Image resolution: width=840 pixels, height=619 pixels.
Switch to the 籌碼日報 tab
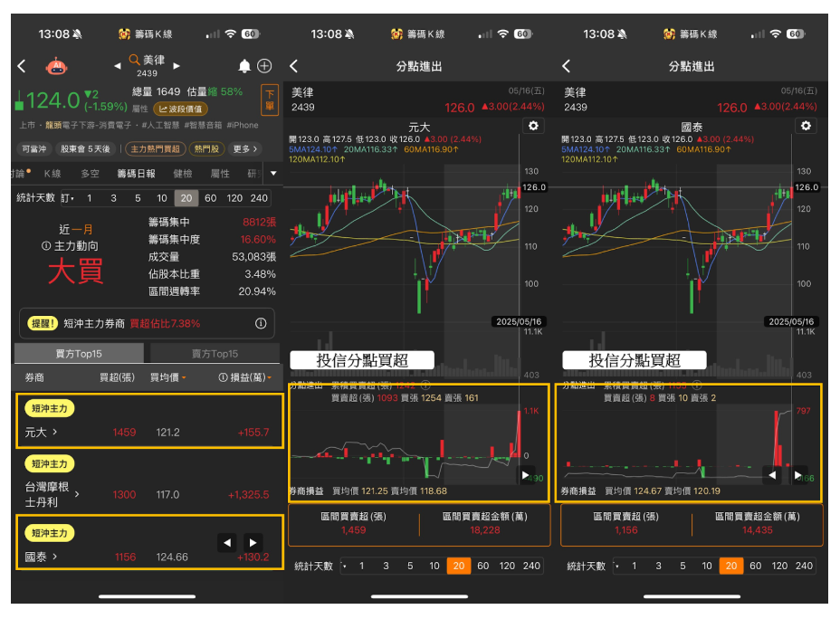136,174
